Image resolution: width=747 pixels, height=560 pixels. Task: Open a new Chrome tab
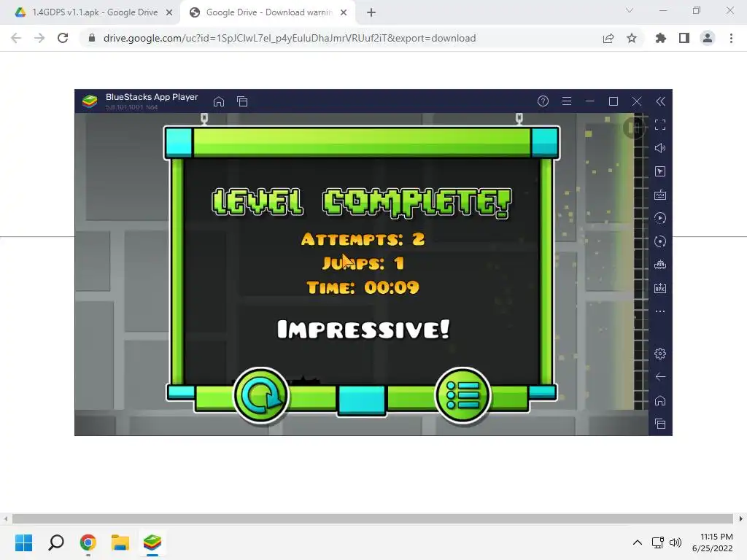(371, 13)
